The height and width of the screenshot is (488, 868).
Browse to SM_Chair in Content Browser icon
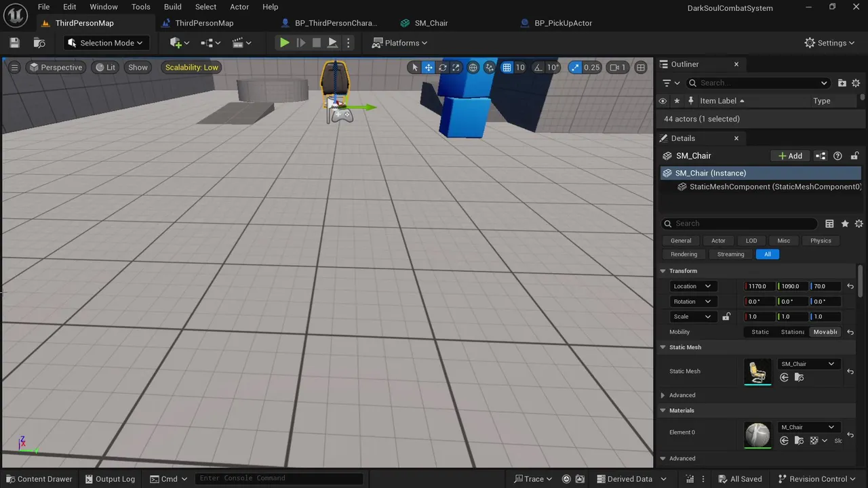[x=799, y=378]
